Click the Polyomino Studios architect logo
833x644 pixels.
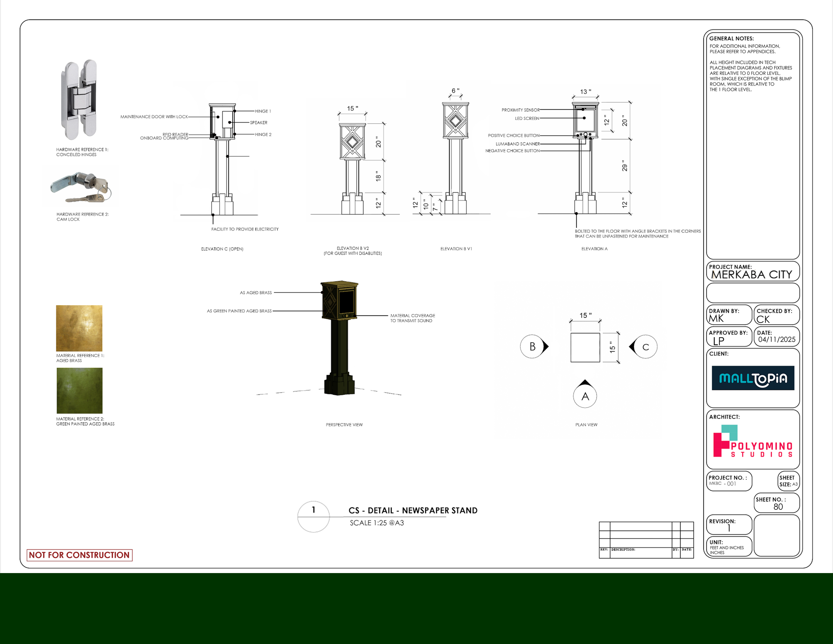(x=752, y=441)
